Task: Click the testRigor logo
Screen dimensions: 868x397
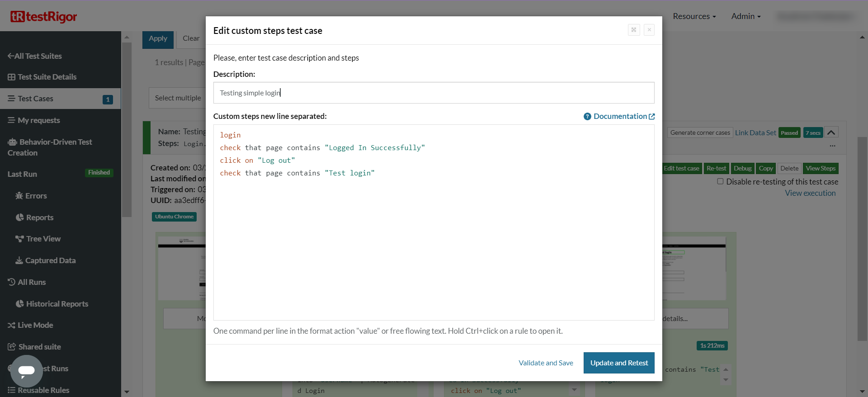Action: pyautogui.click(x=44, y=17)
